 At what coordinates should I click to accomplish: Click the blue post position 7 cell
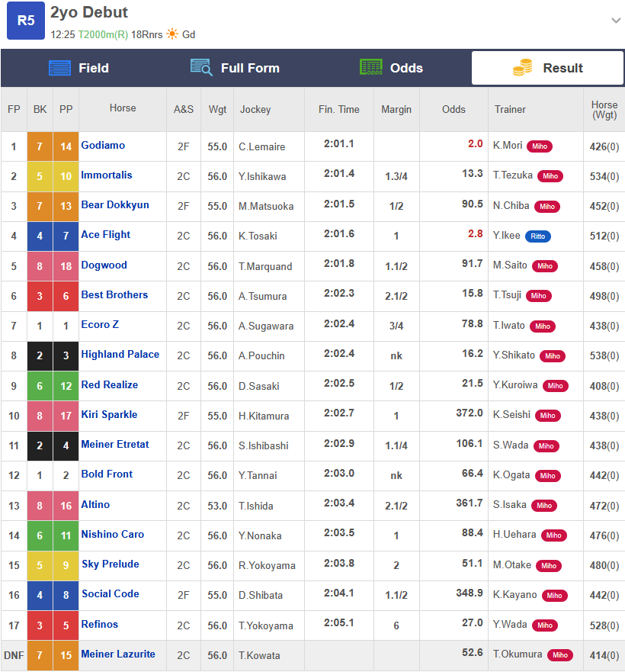66,236
